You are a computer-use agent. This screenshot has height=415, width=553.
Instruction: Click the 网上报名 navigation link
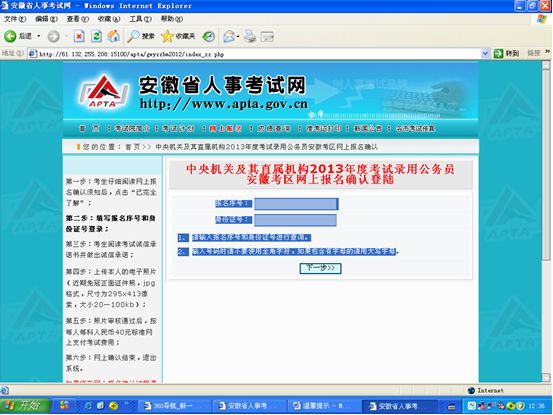(x=225, y=129)
